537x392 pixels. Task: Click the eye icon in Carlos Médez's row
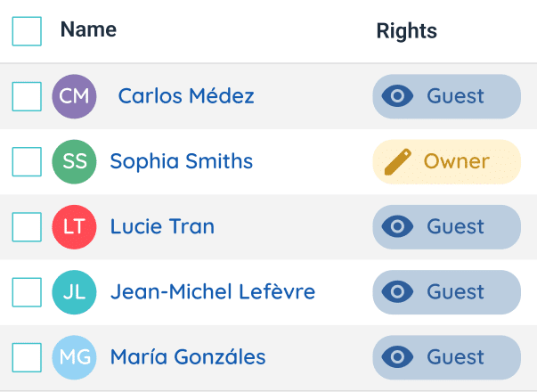point(397,96)
